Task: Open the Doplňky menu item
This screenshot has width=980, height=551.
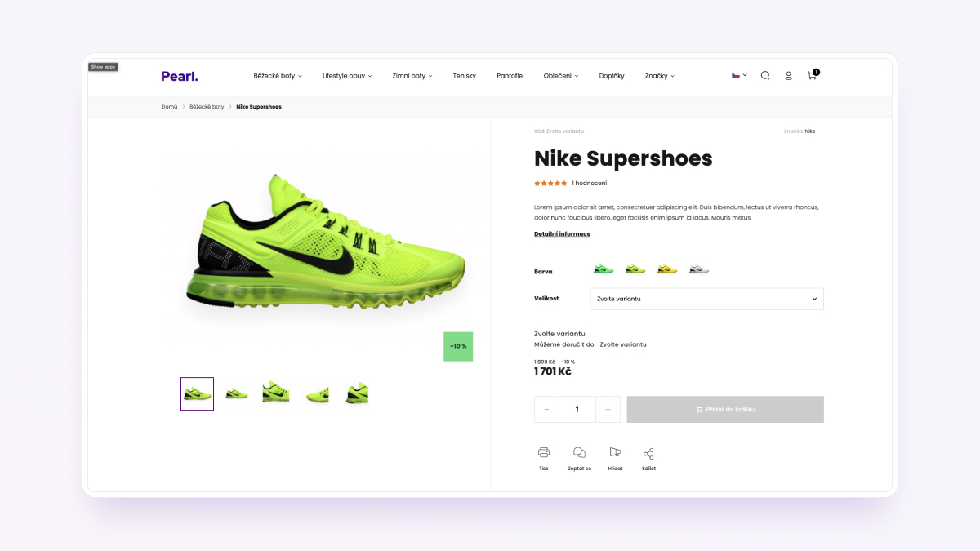Action: [x=612, y=76]
